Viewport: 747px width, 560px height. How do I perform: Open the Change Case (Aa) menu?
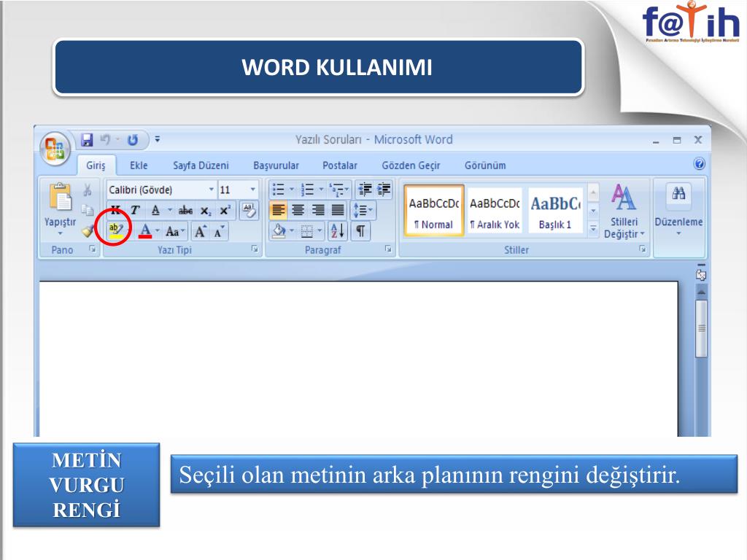[x=174, y=231]
